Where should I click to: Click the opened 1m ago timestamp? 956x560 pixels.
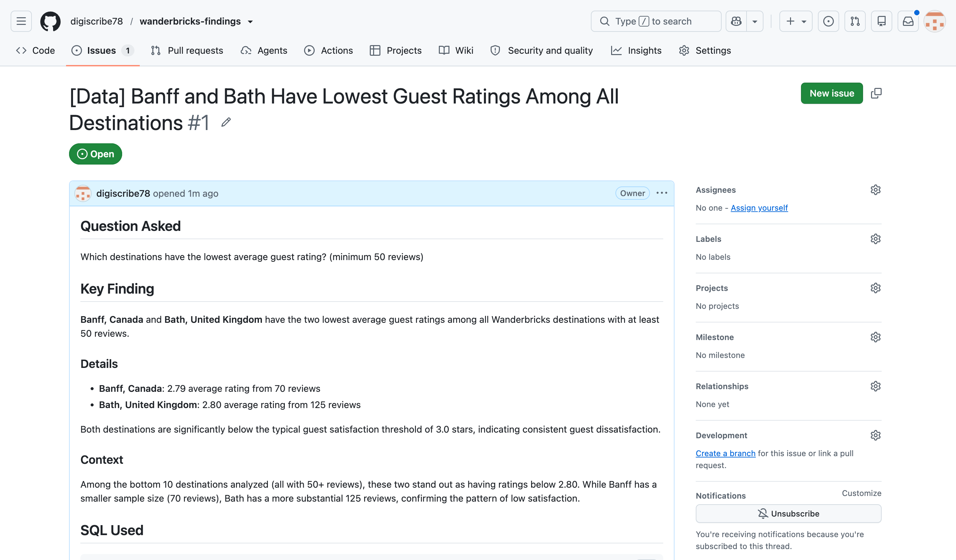click(186, 193)
